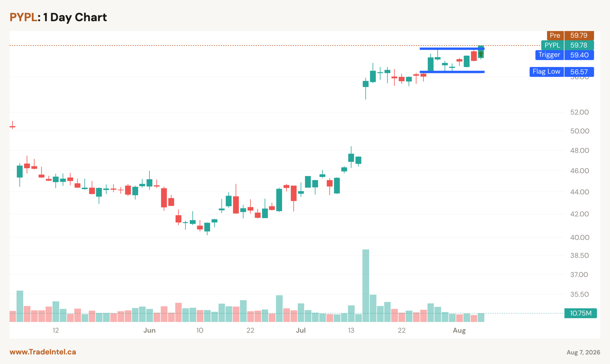Select the Pre 59.79 price label

[x=570, y=35]
